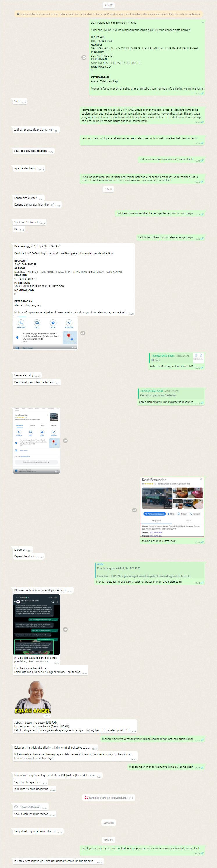Open the map address screenshot thumbnail at 15.23
The height and width of the screenshot is (868, 217).
45,333
